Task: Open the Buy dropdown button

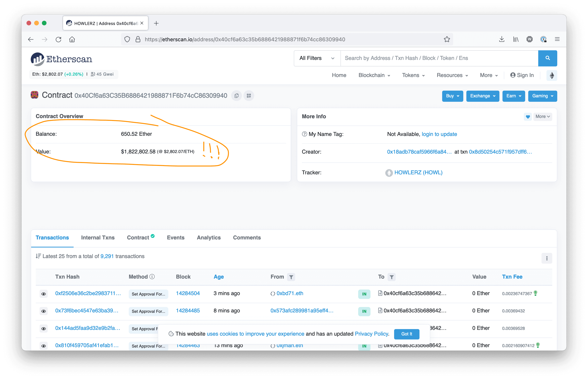Action: tap(452, 96)
